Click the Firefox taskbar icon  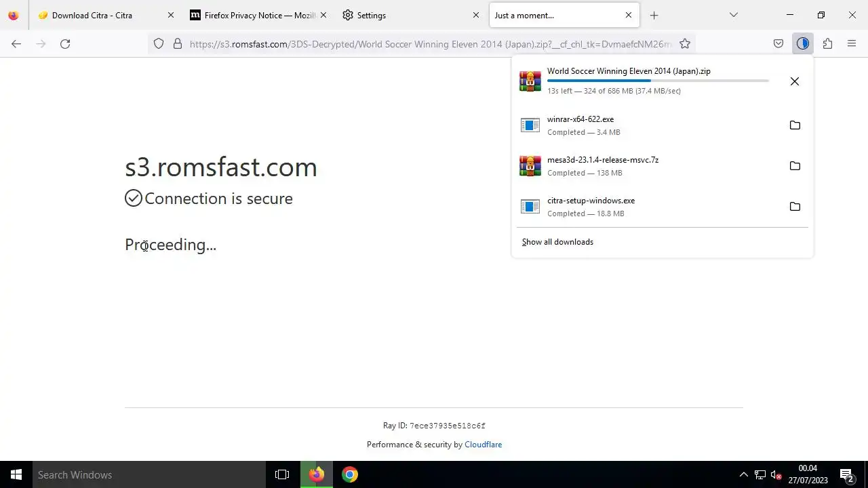click(x=317, y=474)
